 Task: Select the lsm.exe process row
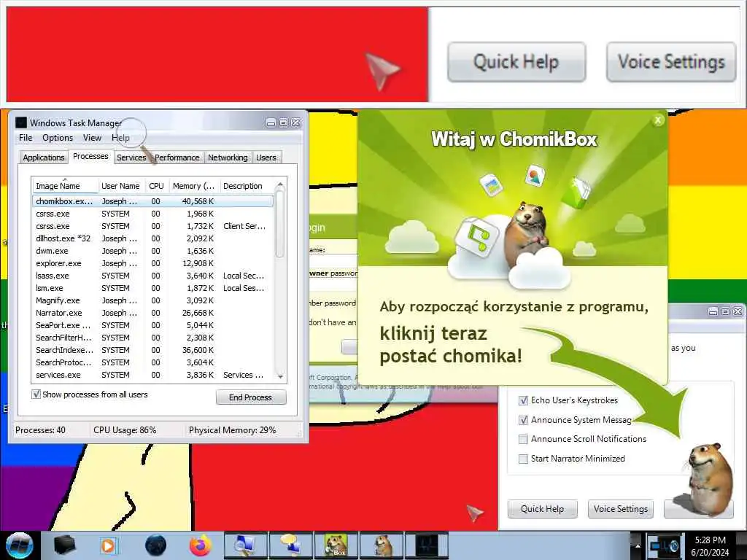click(153, 288)
